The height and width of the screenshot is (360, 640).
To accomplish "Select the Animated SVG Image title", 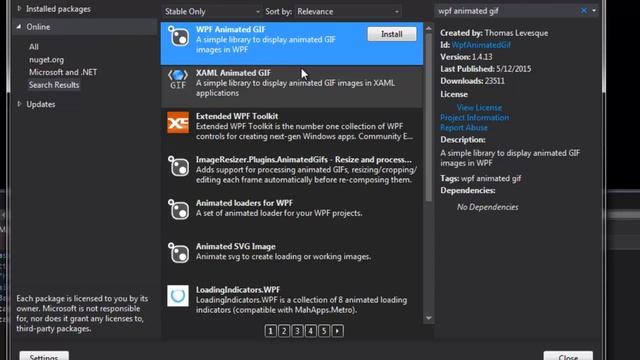I will (x=236, y=246).
